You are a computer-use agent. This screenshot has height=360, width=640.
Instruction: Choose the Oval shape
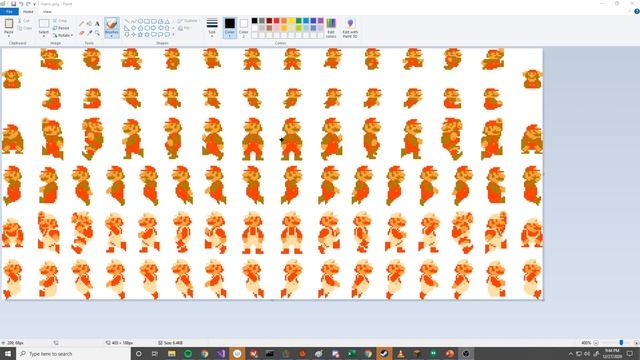tap(140, 21)
